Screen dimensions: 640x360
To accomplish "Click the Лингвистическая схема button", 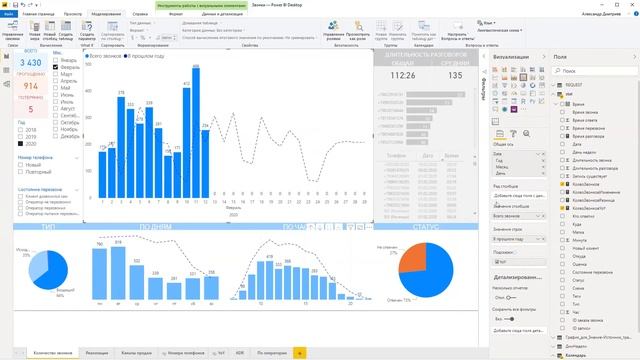I will 500,30.
